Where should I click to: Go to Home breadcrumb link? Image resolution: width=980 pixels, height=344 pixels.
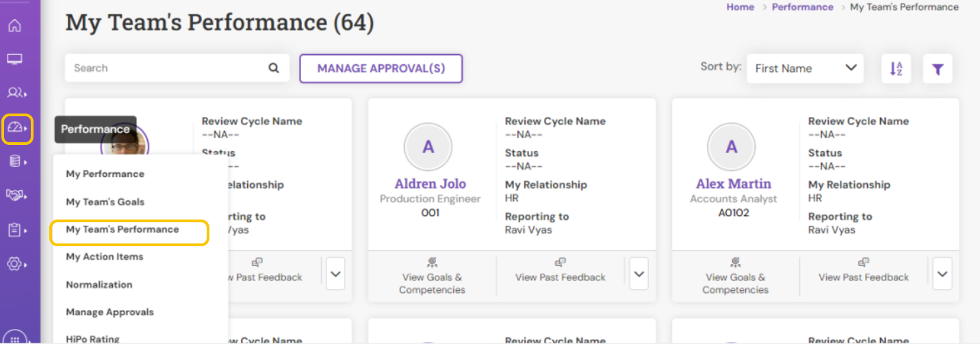tap(740, 7)
